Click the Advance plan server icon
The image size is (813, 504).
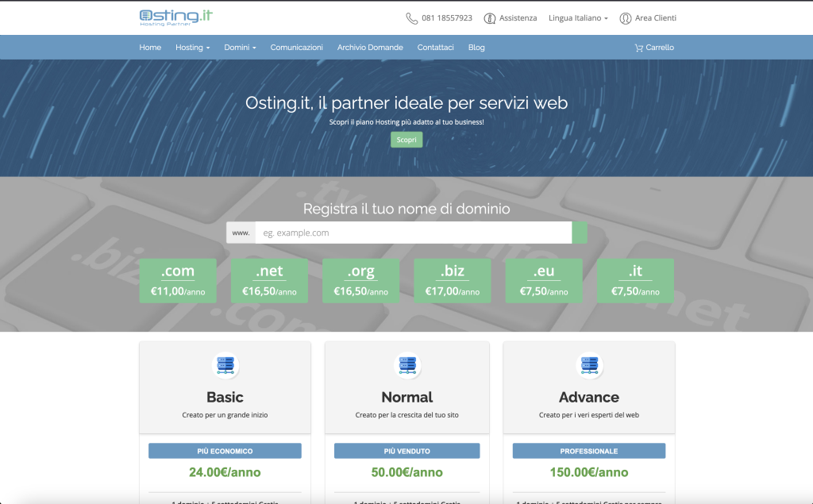[588, 365]
